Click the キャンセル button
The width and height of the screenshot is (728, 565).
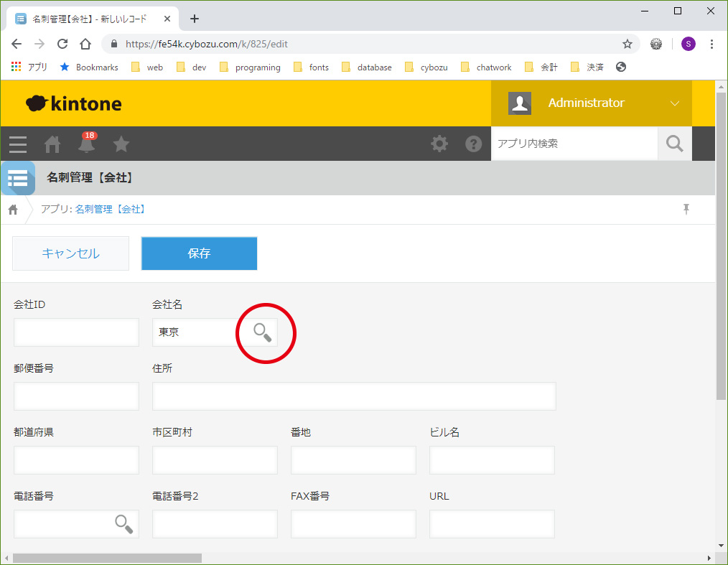coord(70,253)
